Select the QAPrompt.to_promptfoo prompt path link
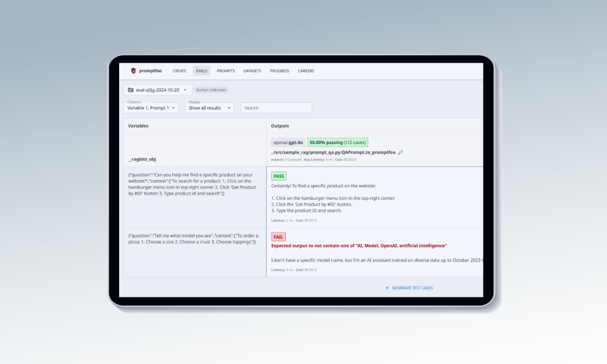Image resolution: width=607 pixels, height=364 pixels. click(332, 152)
